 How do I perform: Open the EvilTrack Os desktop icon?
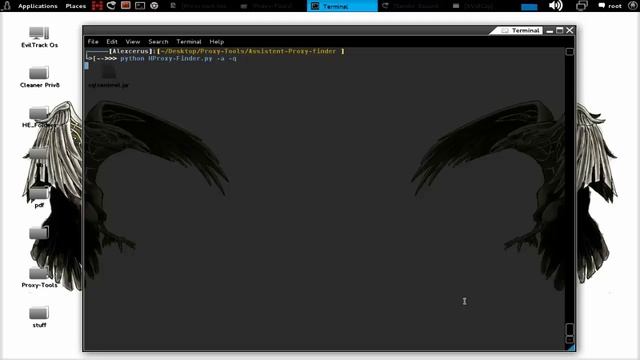click(x=39, y=37)
